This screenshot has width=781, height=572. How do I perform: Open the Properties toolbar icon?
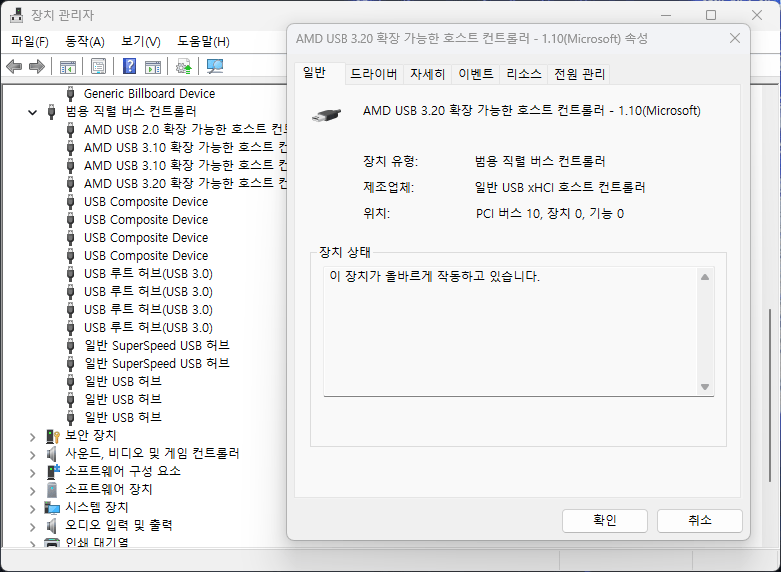[x=99, y=67]
